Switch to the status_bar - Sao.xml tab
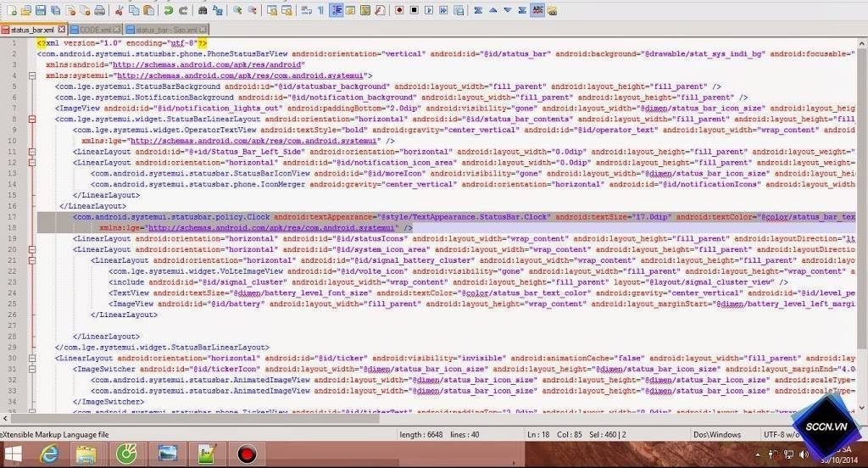 coord(166,30)
